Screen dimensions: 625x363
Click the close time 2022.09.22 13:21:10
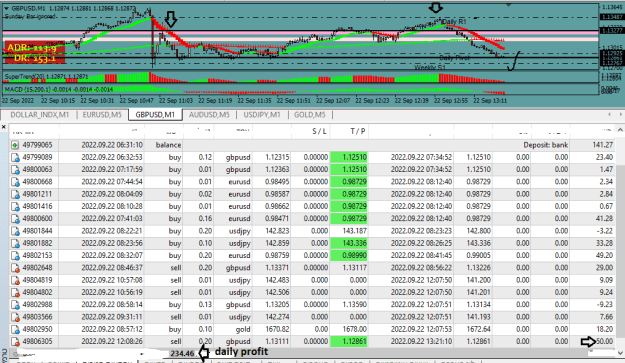point(421,341)
